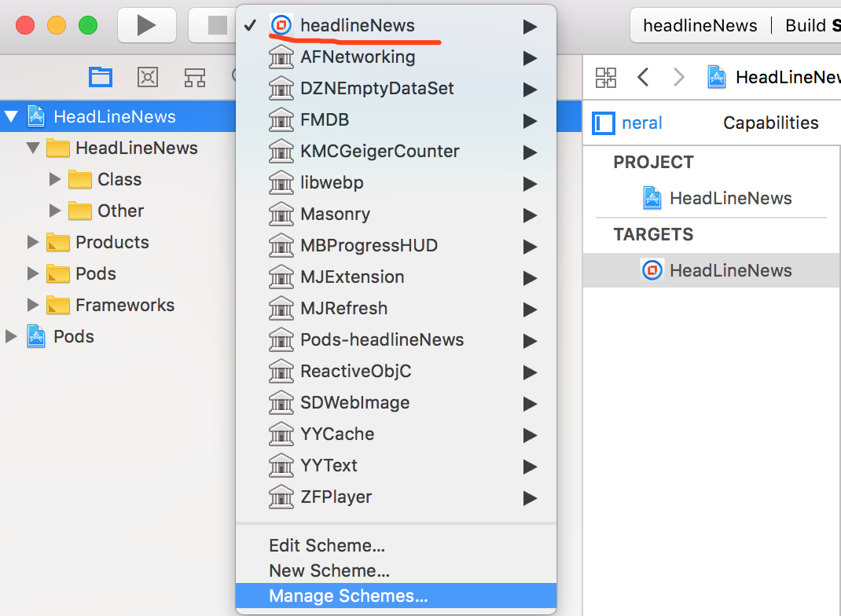Click the headlineNews build status display
This screenshot has height=616, width=841.
click(736, 25)
